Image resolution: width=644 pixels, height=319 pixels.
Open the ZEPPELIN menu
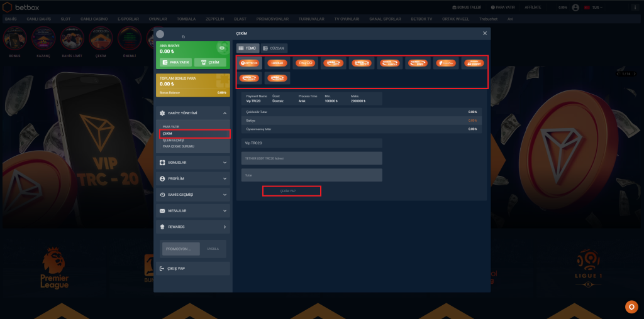(215, 19)
